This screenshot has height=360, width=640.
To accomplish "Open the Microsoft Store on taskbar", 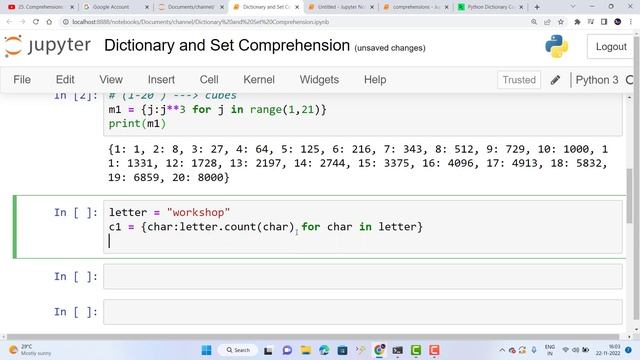I will click(x=342, y=350).
